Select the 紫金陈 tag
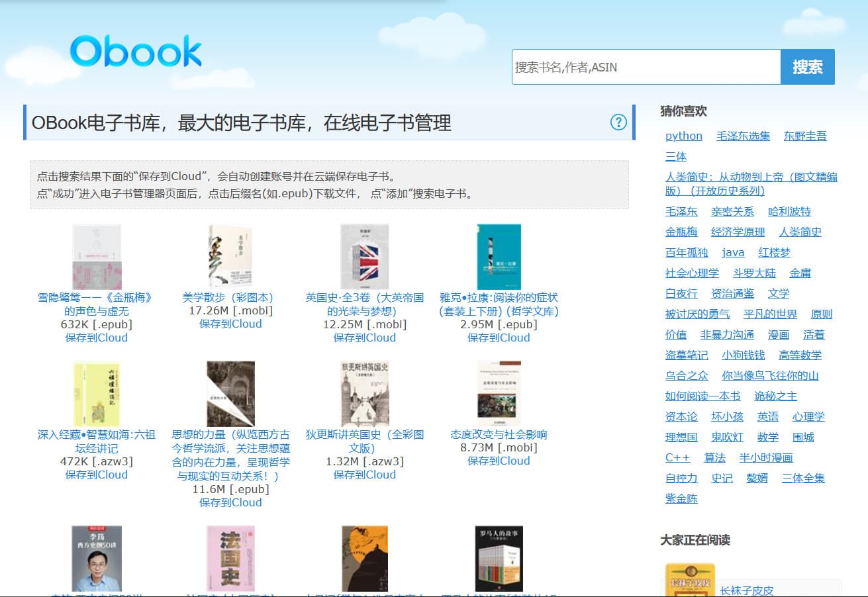The width and height of the screenshot is (868, 597). pyautogui.click(x=681, y=498)
